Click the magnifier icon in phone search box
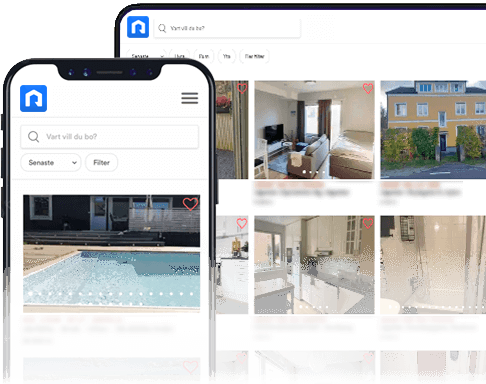This screenshot has width=486, height=384. [x=33, y=137]
